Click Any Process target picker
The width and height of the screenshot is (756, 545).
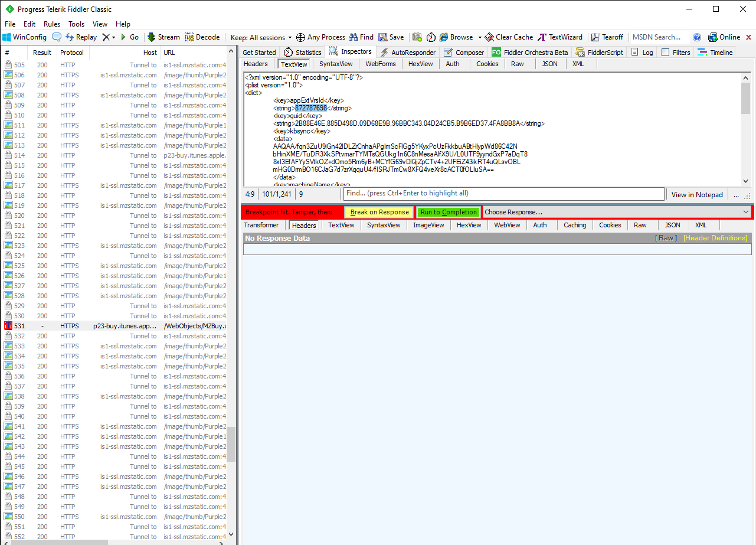tap(320, 37)
